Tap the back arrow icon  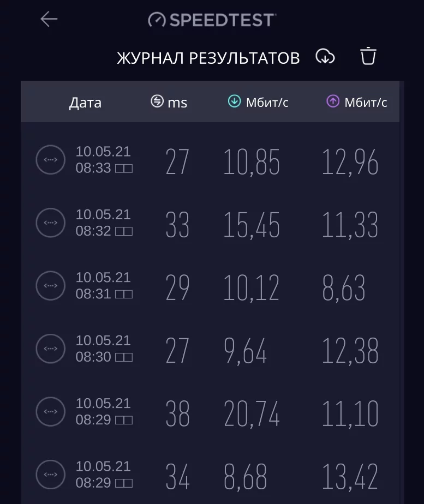(x=49, y=20)
